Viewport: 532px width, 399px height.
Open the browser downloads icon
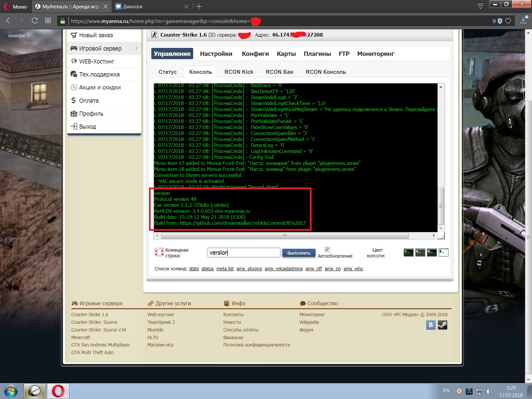pyautogui.click(x=523, y=21)
